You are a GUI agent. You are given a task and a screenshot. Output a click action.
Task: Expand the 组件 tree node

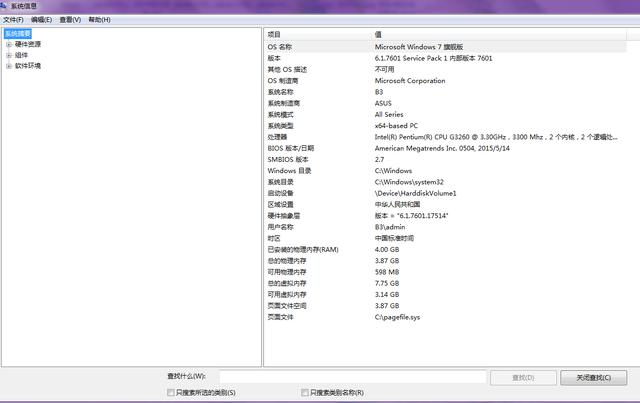pos(9,55)
